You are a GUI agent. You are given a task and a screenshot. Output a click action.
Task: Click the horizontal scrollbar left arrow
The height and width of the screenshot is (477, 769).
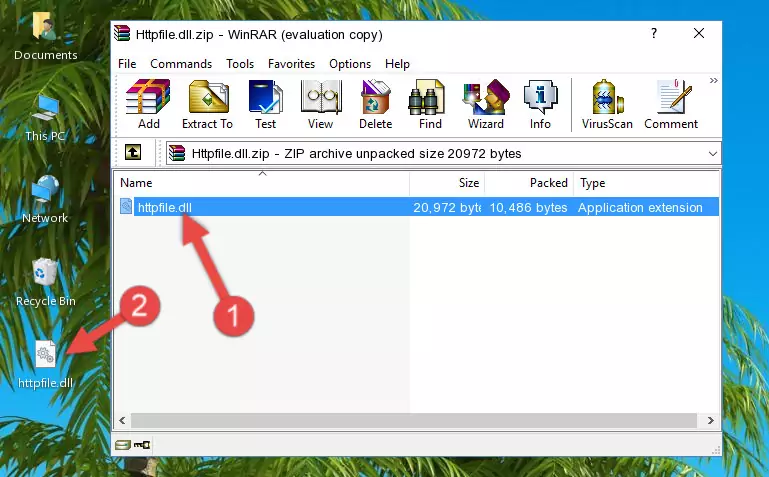pos(122,421)
